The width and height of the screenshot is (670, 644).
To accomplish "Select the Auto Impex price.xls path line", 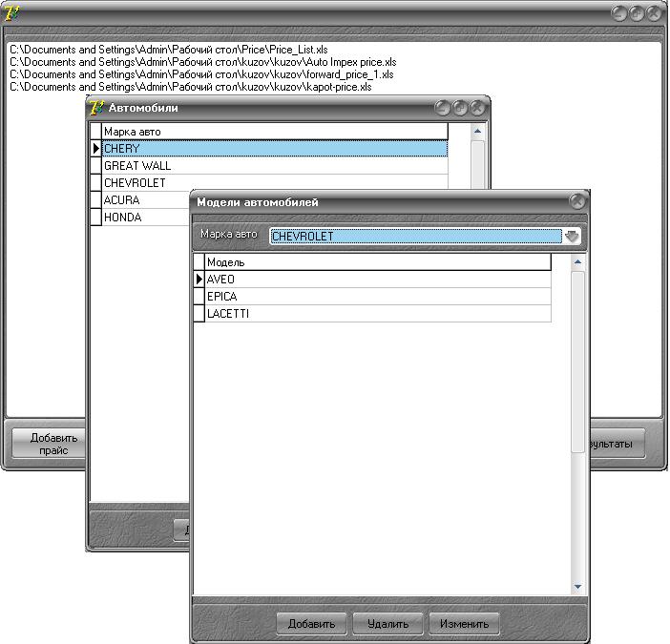I will coord(203,62).
